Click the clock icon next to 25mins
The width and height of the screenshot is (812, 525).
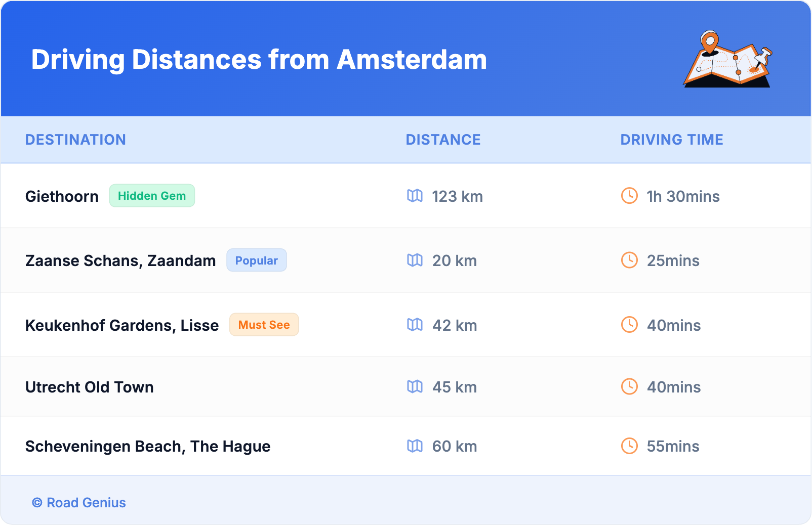[x=629, y=260]
